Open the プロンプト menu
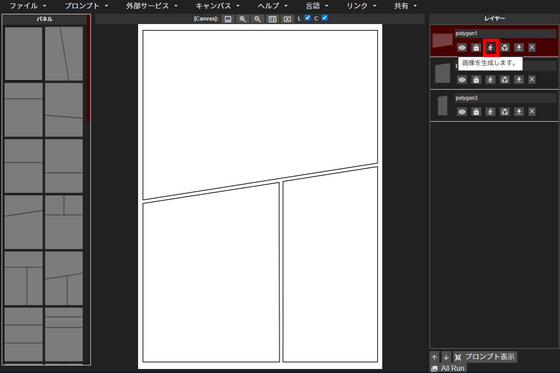This screenshot has height=373, width=560. (86, 6)
